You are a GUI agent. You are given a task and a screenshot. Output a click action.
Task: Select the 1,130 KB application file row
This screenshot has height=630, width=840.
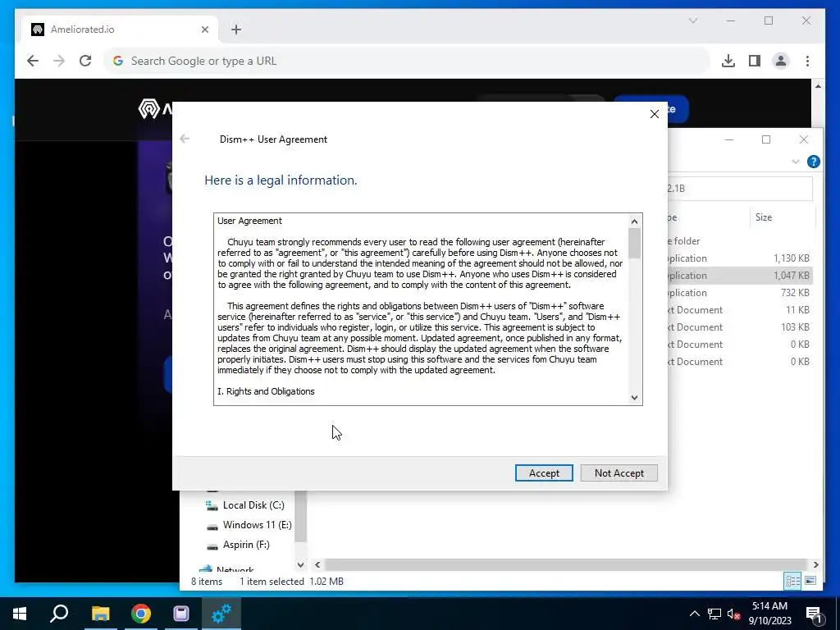pos(741,258)
